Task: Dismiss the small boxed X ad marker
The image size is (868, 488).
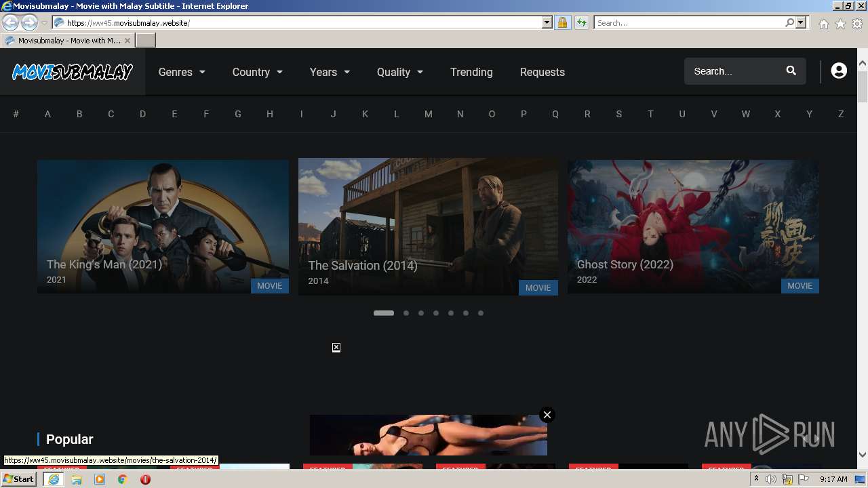Action: (336, 348)
